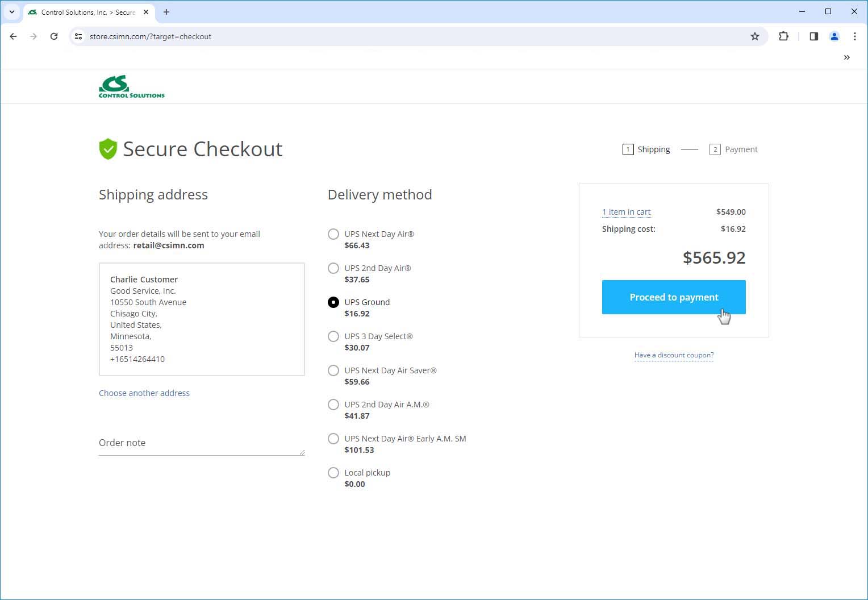
Task: Choose UPS 2nd Day Air shipping
Action: click(x=333, y=268)
